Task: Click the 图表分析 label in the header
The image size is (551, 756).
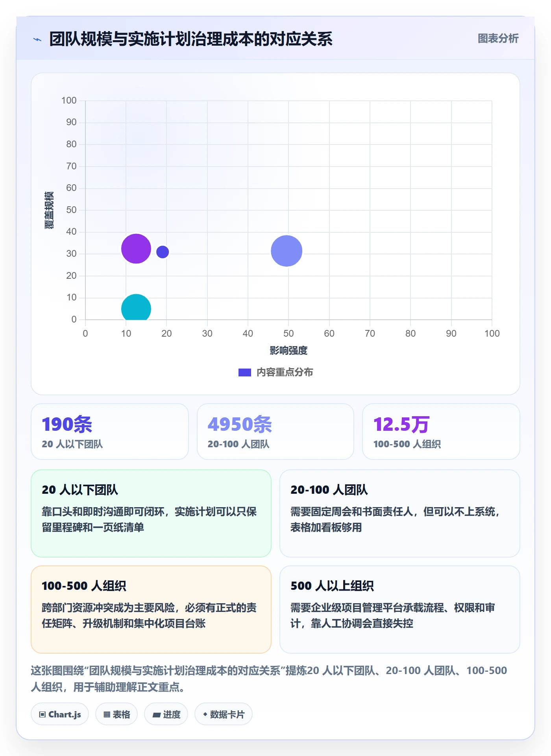Action: click(x=498, y=39)
